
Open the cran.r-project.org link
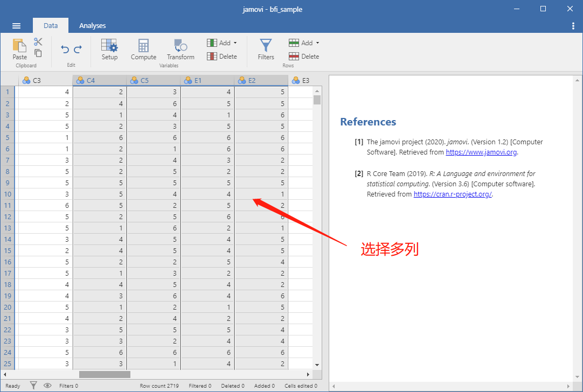click(453, 194)
